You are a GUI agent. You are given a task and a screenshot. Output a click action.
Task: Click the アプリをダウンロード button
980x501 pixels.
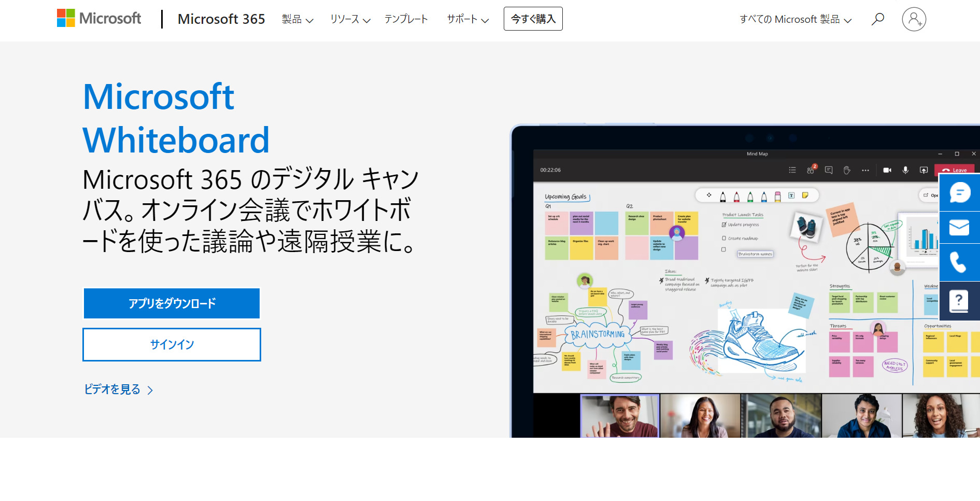click(172, 303)
